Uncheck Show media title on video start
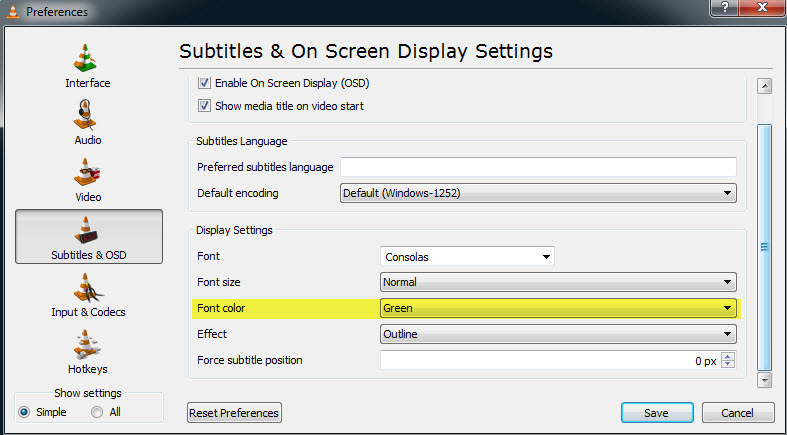 click(x=204, y=106)
